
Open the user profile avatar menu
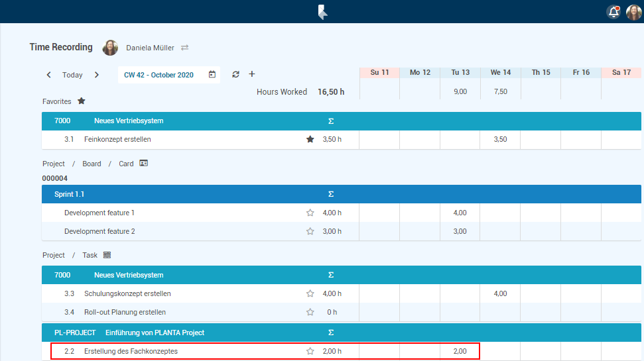633,12
